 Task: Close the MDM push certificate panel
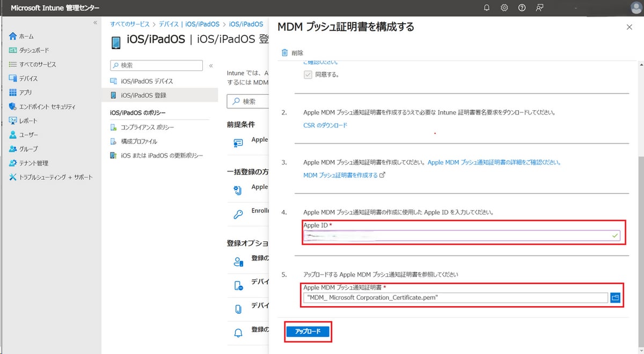click(629, 27)
